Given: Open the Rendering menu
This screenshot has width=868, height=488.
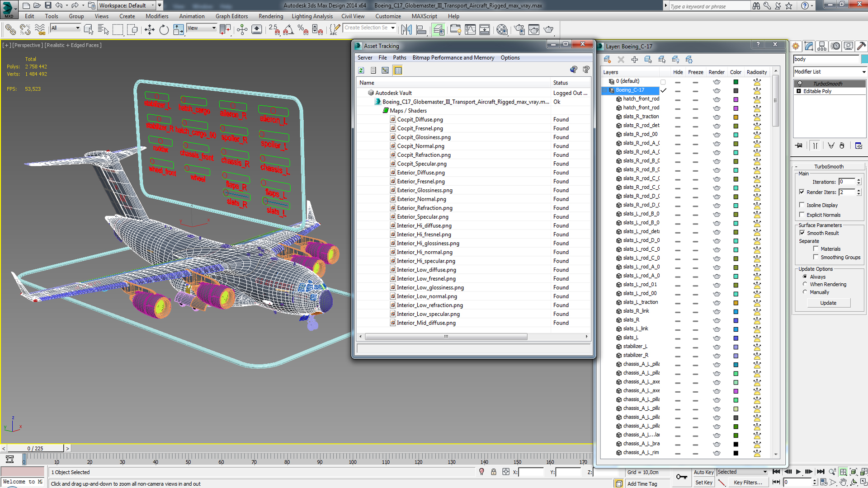Looking at the screenshot, I should pos(270,16).
